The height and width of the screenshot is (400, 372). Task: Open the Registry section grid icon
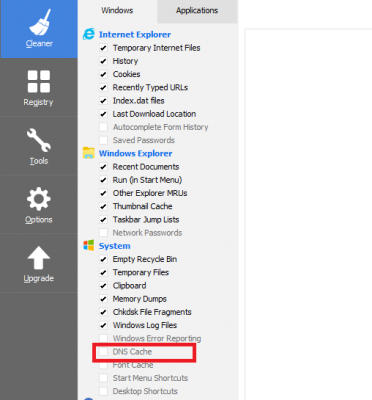(x=39, y=81)
